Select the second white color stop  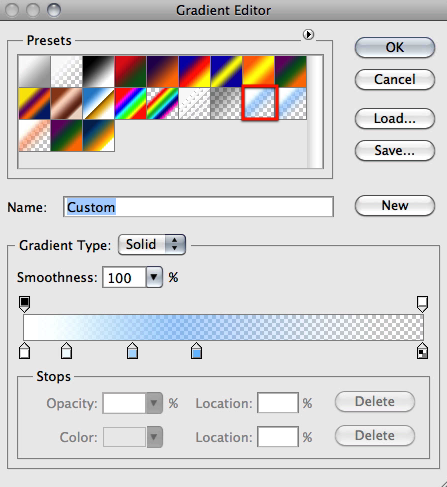66,350
